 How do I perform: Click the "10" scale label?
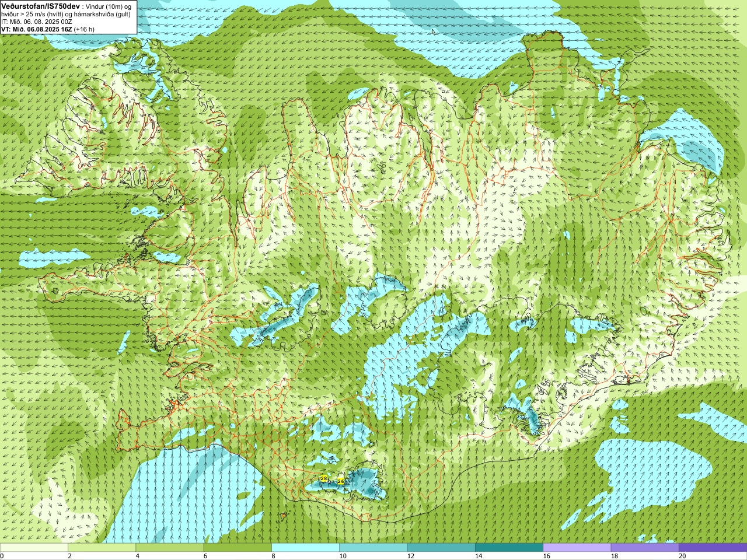pyautogui.click(x=343, y=556)
